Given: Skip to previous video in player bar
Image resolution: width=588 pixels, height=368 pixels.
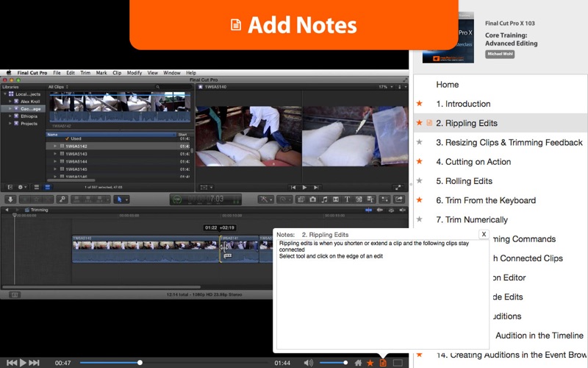Looking at the screenshot, I should (x=12, y=362).
